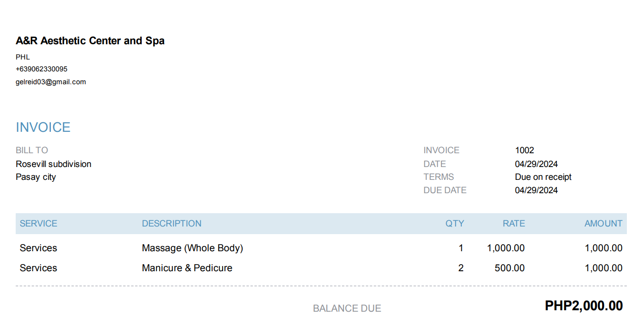Click the AMOUNT column header
Viewport: 644px width, 325px height.
click(603, 224)
